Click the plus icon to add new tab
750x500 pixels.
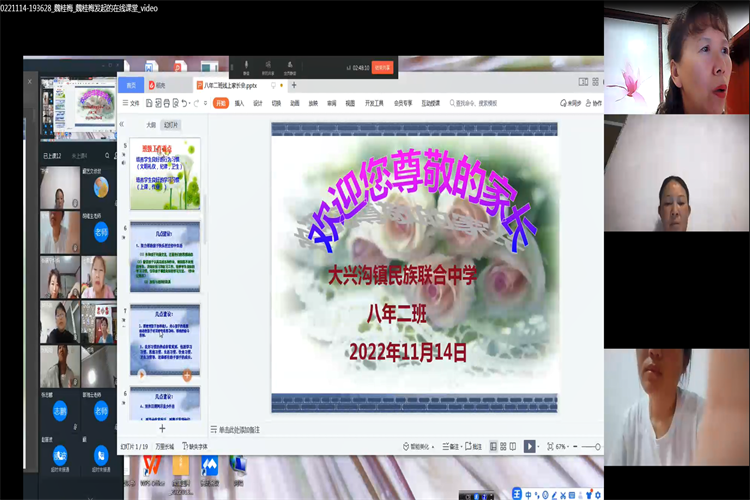coord(294,85)
